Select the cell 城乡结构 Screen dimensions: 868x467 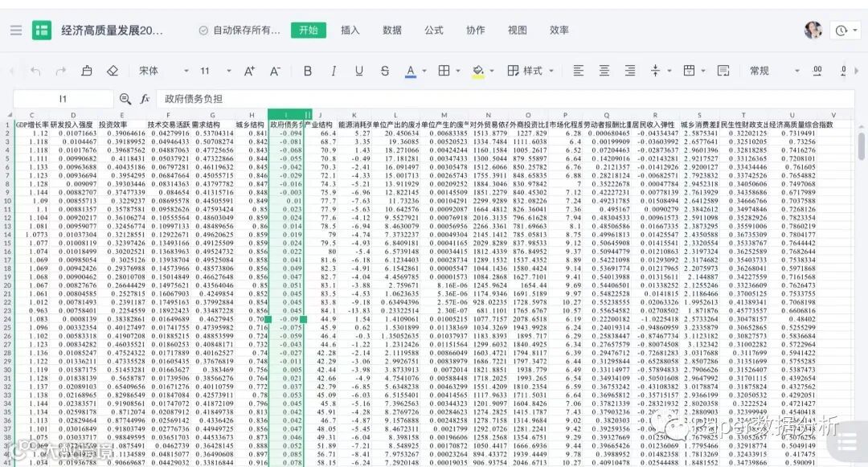(x=252, y=125)
